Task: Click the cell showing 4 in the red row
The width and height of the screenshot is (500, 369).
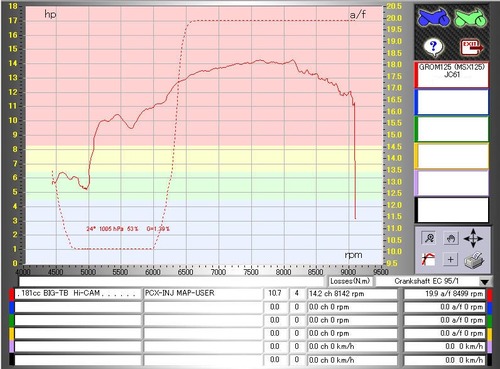Action: 297,294
